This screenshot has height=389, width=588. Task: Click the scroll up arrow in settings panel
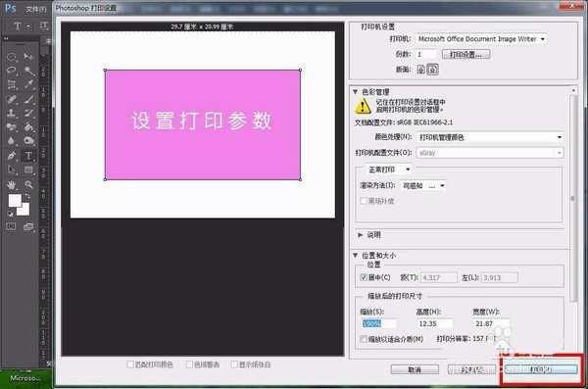coord(572,90)
